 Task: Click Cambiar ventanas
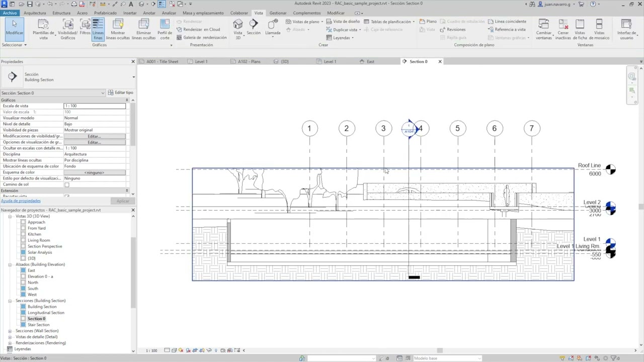pyautogui.click(x=544, y=29)
